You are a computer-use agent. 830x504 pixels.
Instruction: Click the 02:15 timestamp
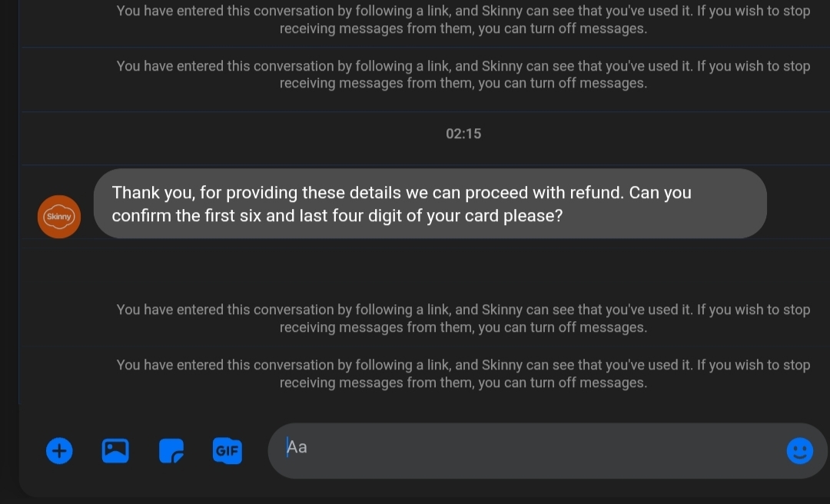[x=463, y=134]
